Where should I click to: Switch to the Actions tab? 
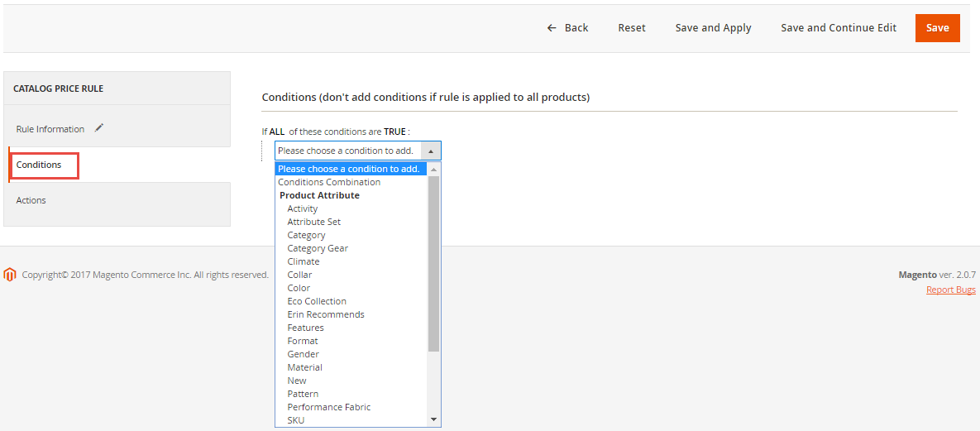[31, 200]
